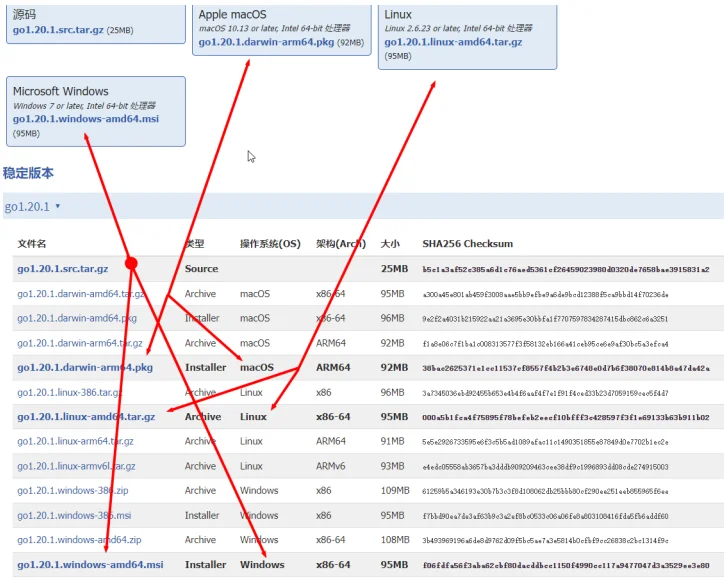Open go1.20.1.src.tar.gz link in table
Screen dimensions: 726x580
(63, 269)
